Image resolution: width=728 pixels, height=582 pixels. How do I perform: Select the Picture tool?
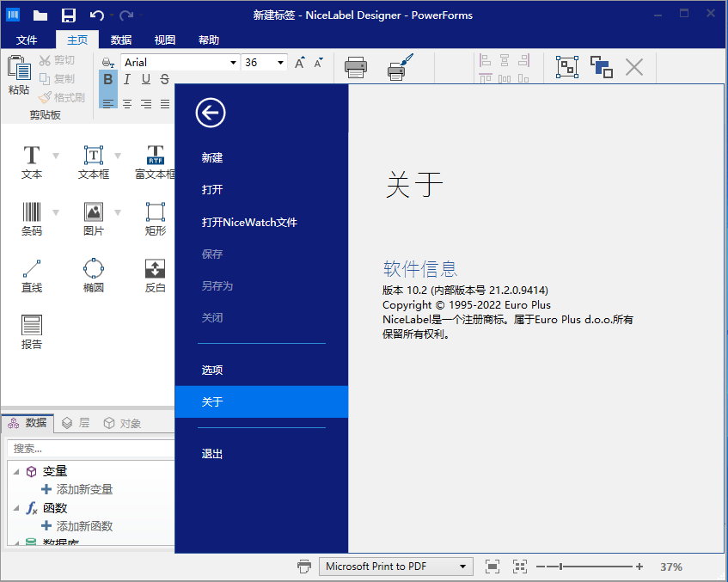pos(94,218)
